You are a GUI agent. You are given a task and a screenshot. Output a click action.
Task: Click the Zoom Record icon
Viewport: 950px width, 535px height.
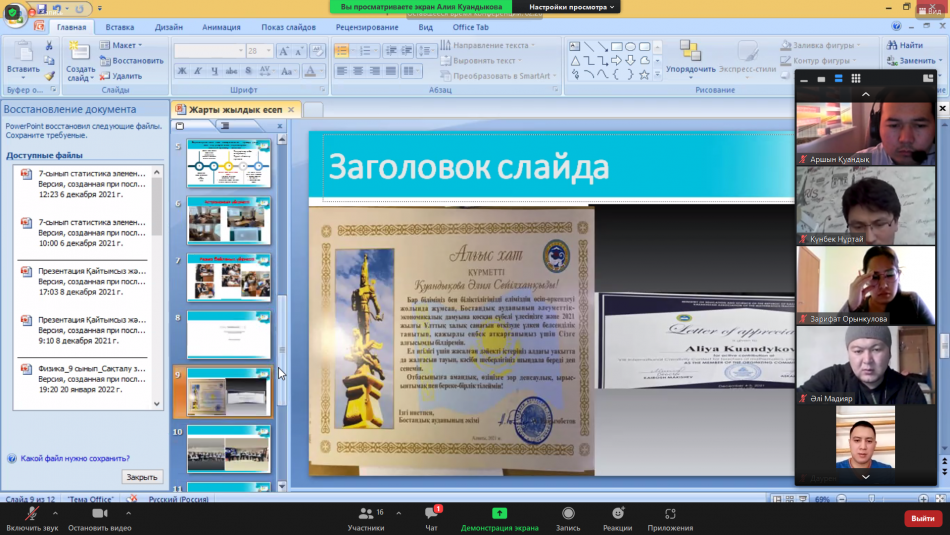[x=568, y=514]
